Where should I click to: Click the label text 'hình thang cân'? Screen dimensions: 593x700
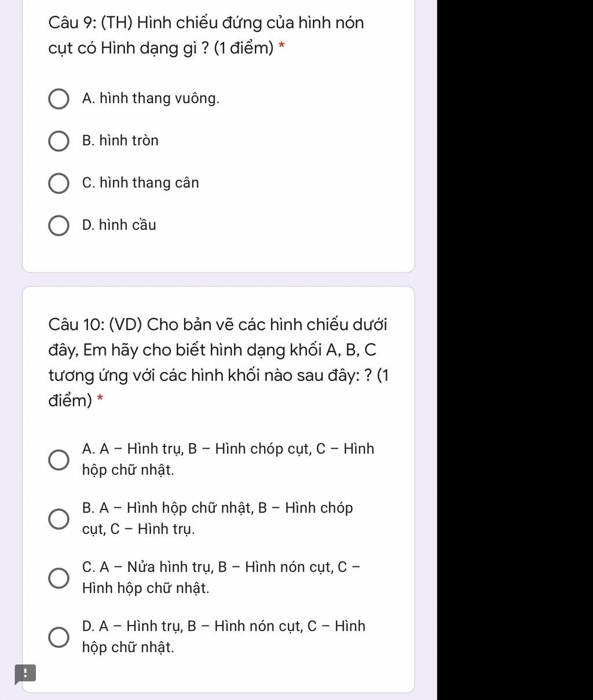point(149,183)
